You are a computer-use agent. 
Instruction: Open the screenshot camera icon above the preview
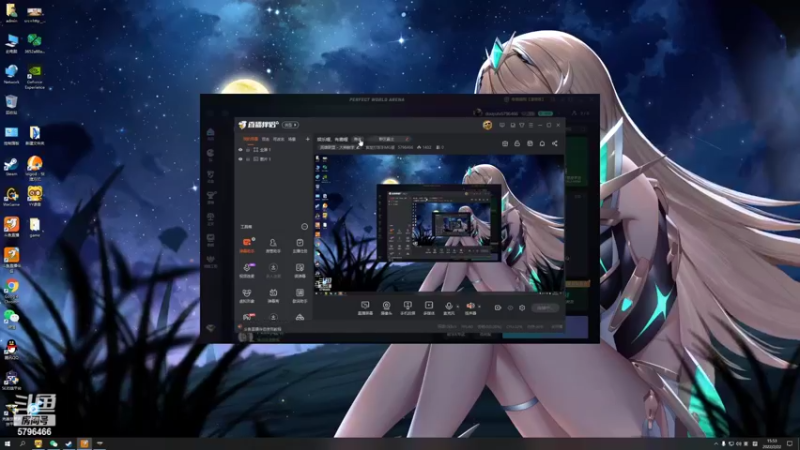point(505,143)
